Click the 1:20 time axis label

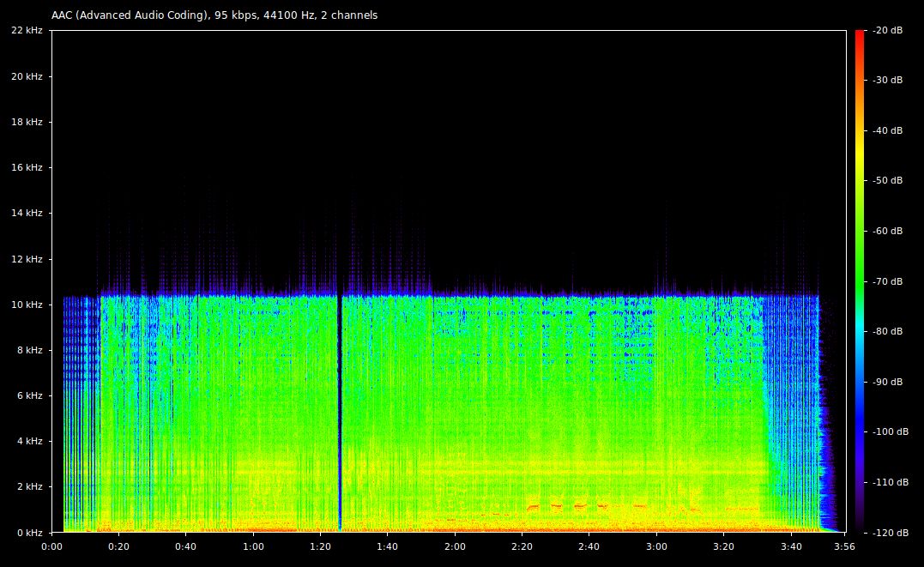pyautogui.click(x=321, y=546)
